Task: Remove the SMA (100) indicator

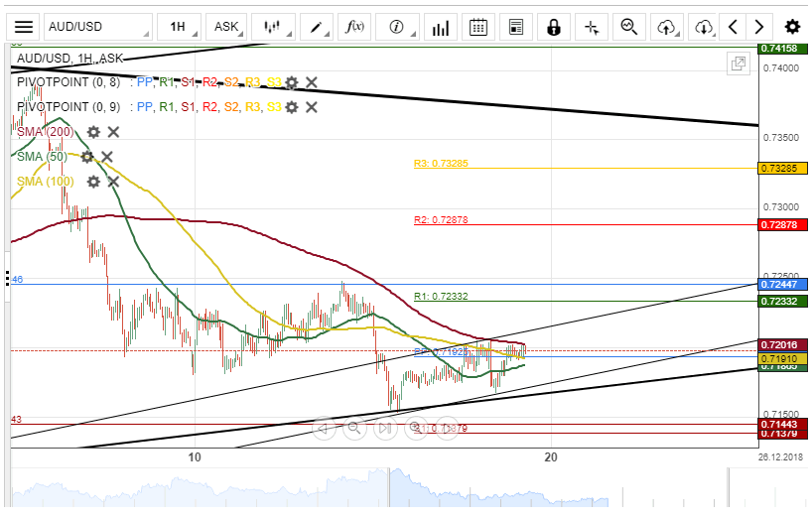Action: point(113,182)
